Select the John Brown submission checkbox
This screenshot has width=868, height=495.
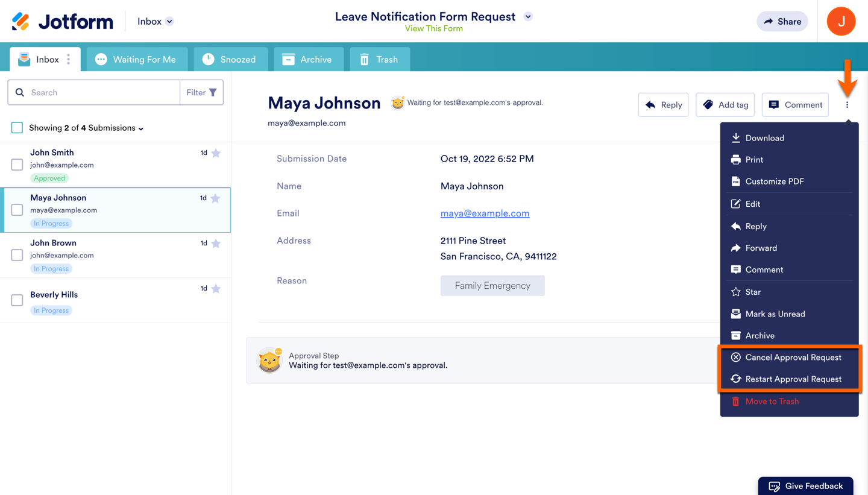(17, 255)
